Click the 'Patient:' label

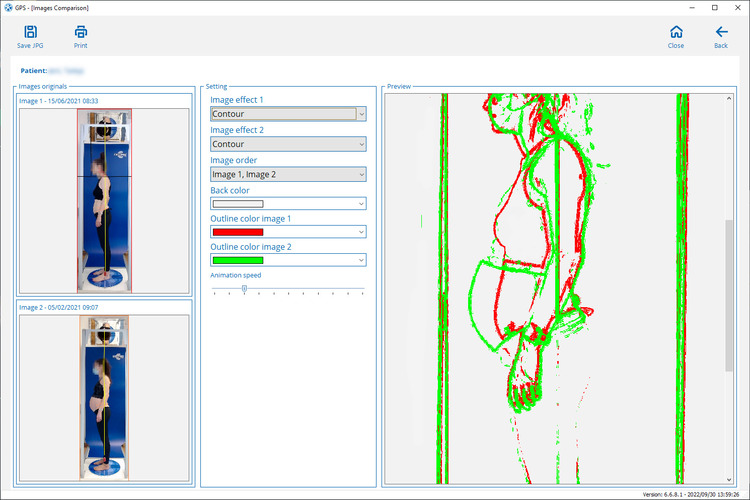coord(33,71)
